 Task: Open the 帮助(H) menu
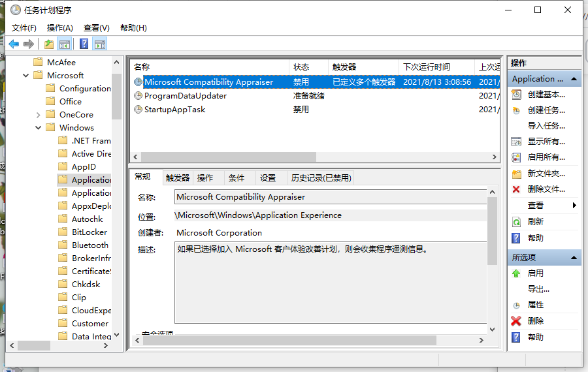[133, 27]
